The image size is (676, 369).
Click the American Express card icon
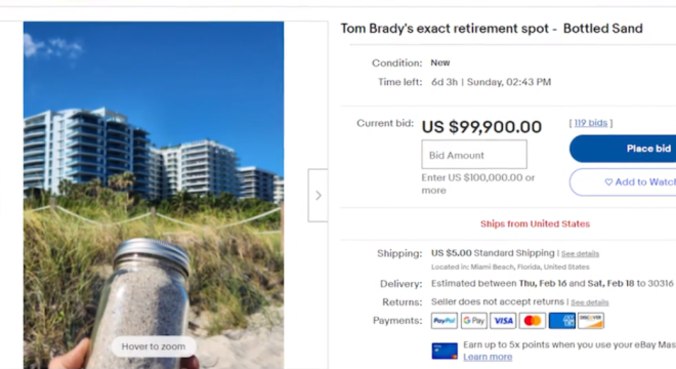click(x=562, y=321)
